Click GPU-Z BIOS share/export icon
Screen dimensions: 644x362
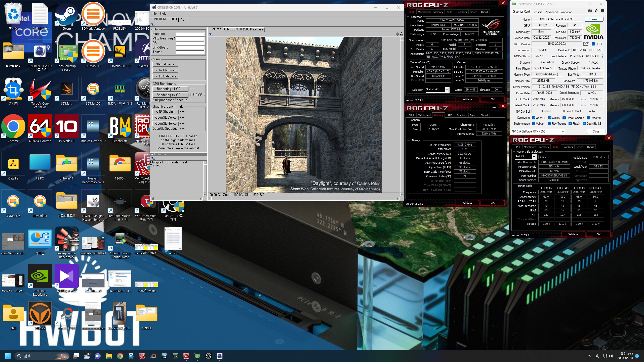586,44
